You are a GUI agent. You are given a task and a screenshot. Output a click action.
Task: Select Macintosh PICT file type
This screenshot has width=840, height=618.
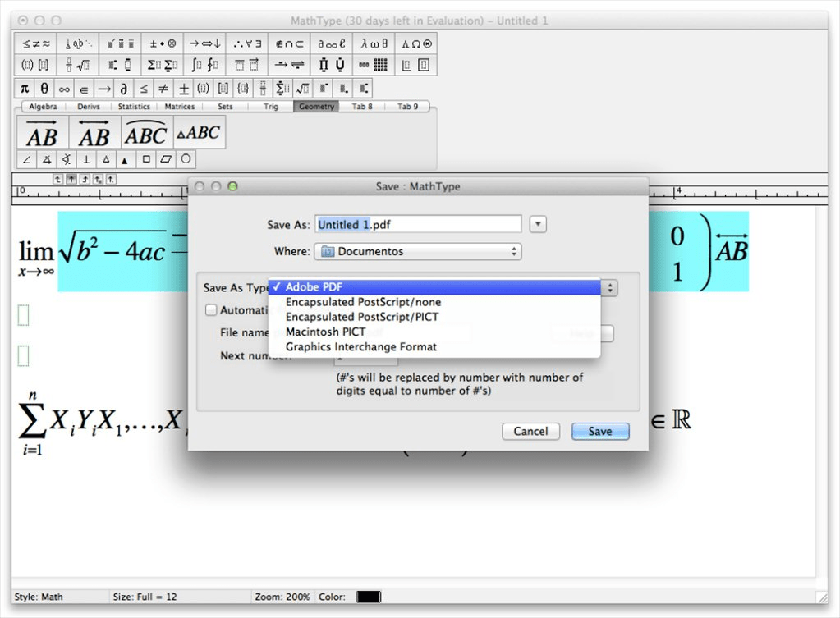click(x=325, y=332)
